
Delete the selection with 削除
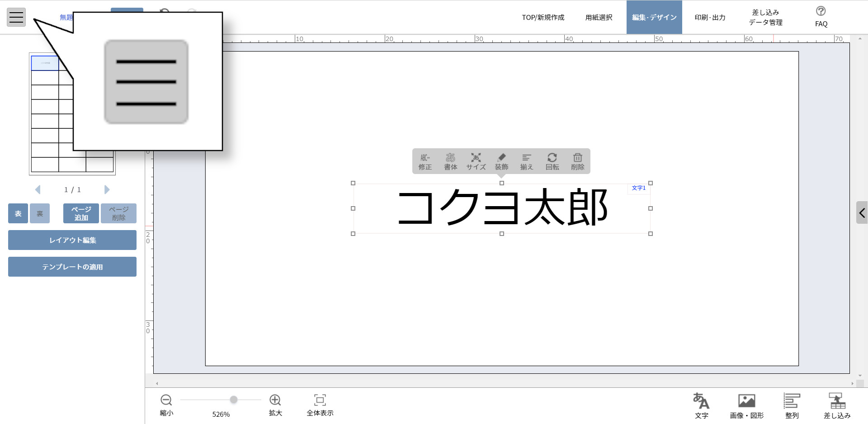578,161
